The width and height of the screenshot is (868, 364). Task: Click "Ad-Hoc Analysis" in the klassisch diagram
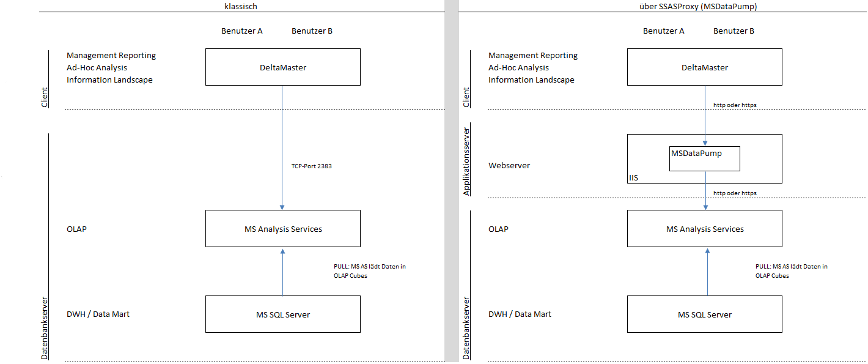97,68
